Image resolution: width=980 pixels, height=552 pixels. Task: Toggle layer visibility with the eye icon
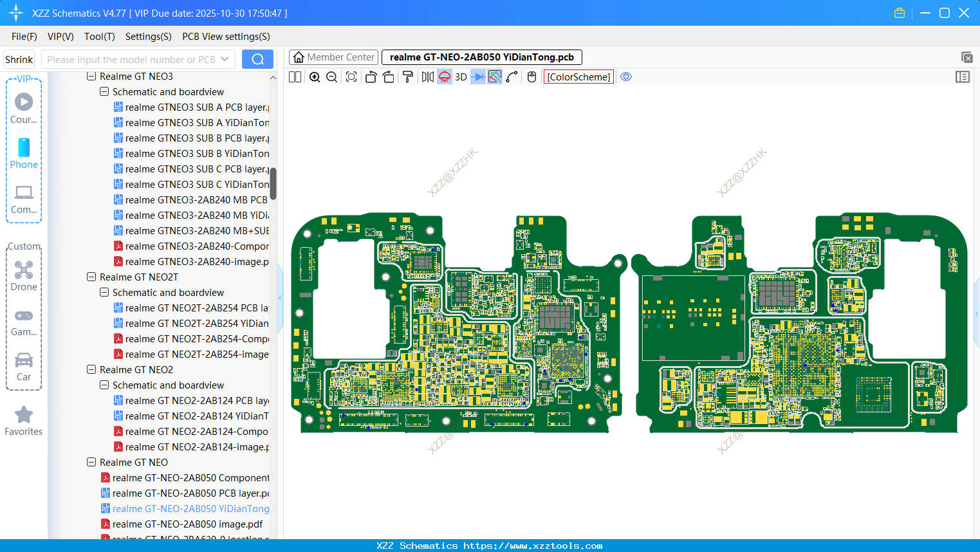(x=626, y=77)
